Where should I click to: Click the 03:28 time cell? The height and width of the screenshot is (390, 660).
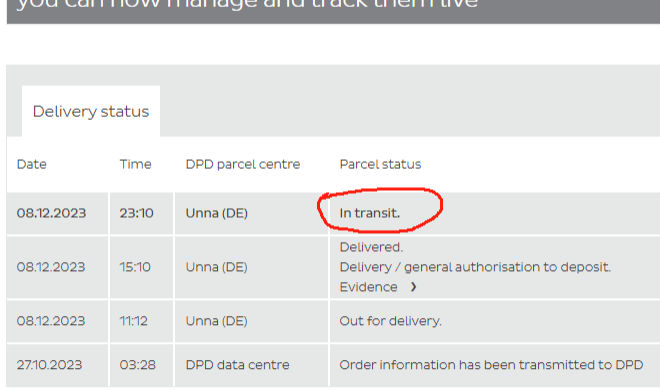pyautogui.click(x=138, y=365)
